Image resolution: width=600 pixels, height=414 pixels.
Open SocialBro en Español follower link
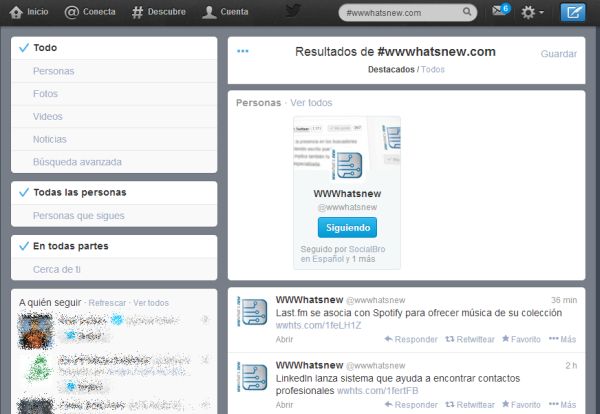[342, 254]
